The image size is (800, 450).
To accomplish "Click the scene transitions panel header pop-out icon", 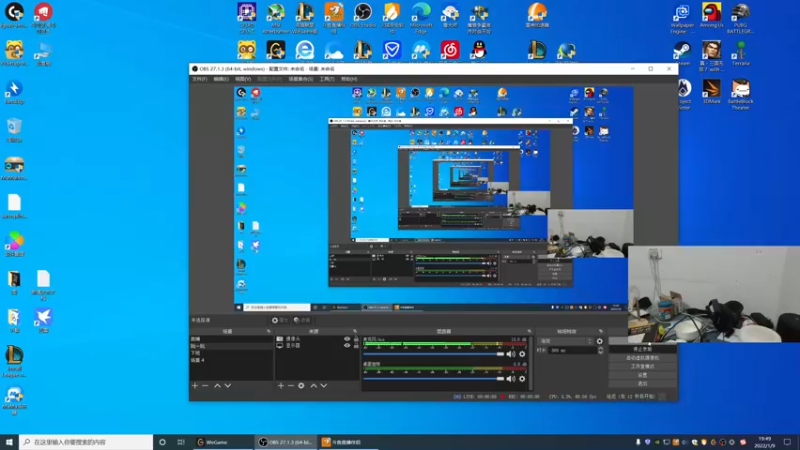I will coord(601,331).
